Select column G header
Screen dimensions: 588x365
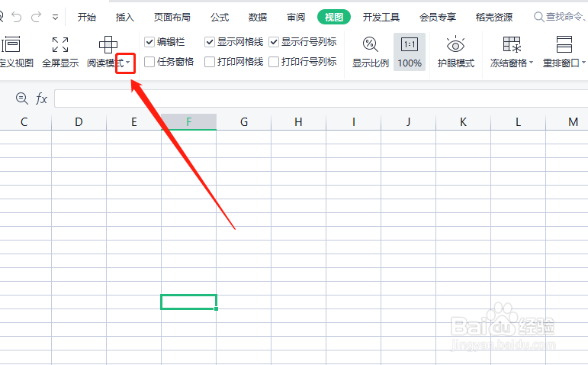(x=244, y=122)
